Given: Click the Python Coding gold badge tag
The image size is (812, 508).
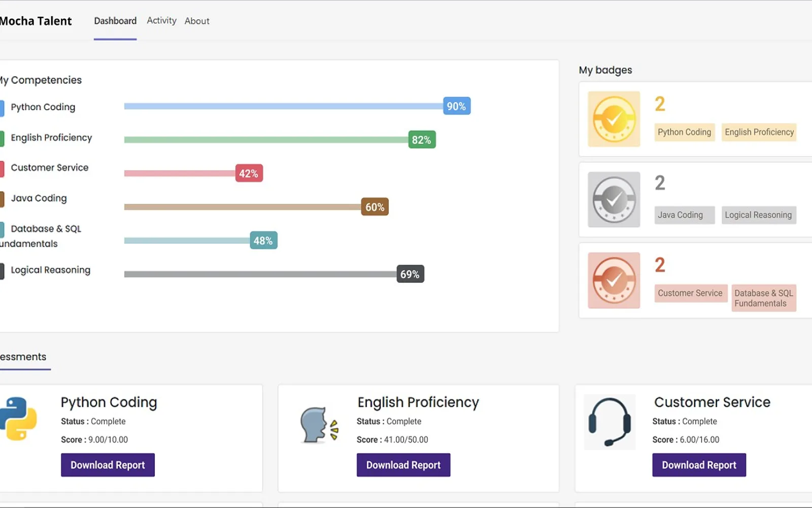Looking at the screenshot, I should (684, 132).
